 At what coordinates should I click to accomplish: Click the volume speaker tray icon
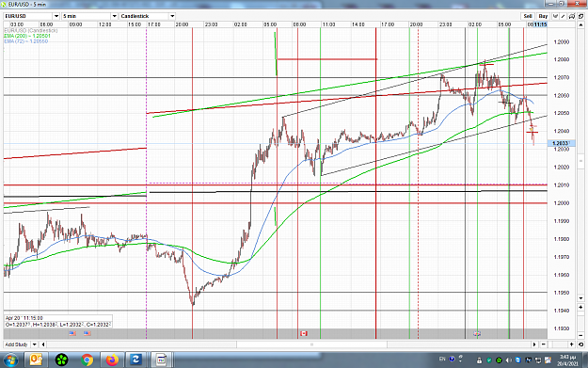(x=508, y=360)
